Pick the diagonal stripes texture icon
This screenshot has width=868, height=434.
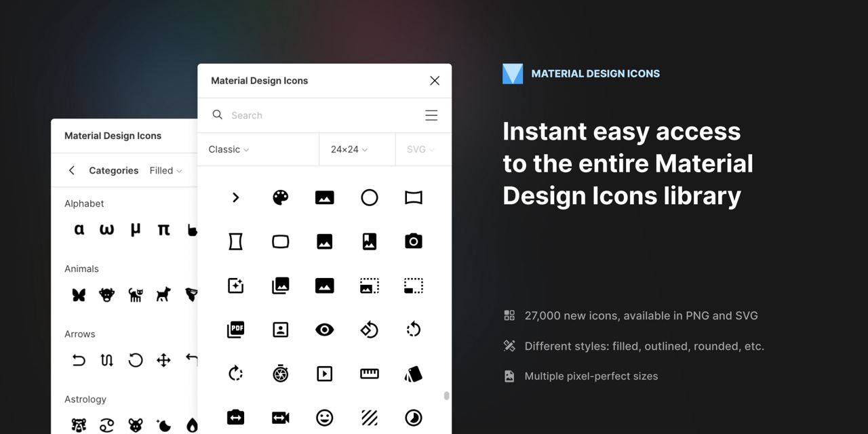click(369, 417)
